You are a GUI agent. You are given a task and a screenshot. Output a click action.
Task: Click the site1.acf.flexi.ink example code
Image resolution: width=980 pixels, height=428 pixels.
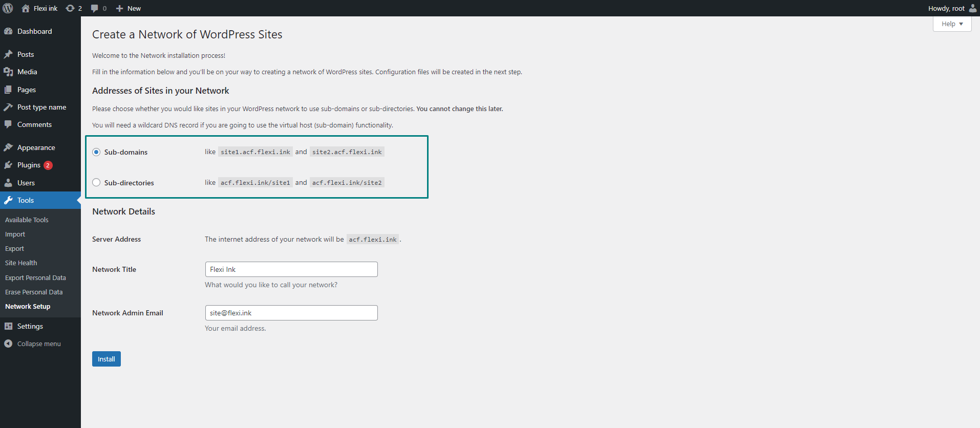coord(255,152)
